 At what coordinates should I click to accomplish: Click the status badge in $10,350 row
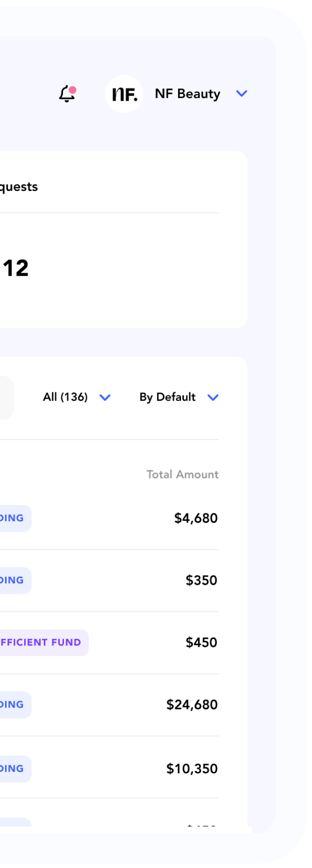pos(15,769)
